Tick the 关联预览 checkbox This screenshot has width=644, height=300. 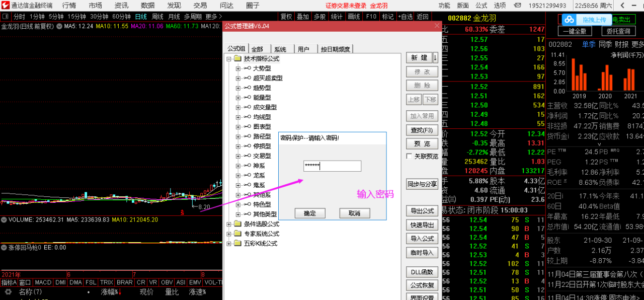click(410, 156)
